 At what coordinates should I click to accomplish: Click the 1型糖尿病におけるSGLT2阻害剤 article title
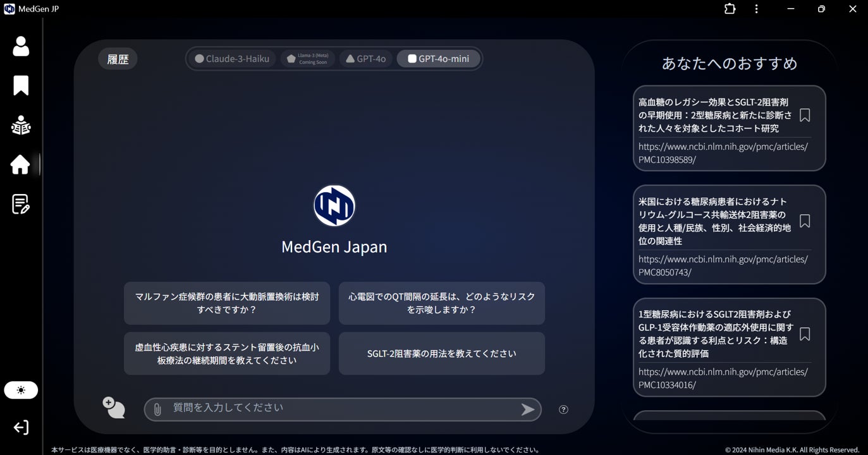pos(715,334)
